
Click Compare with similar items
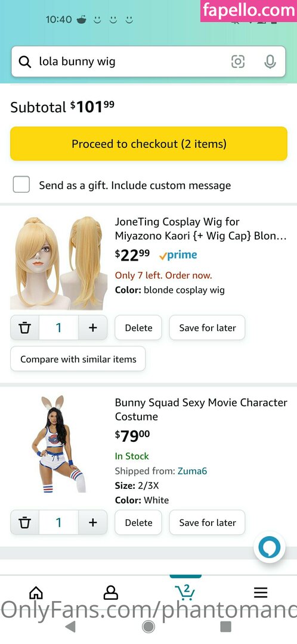tap(78, 359)
